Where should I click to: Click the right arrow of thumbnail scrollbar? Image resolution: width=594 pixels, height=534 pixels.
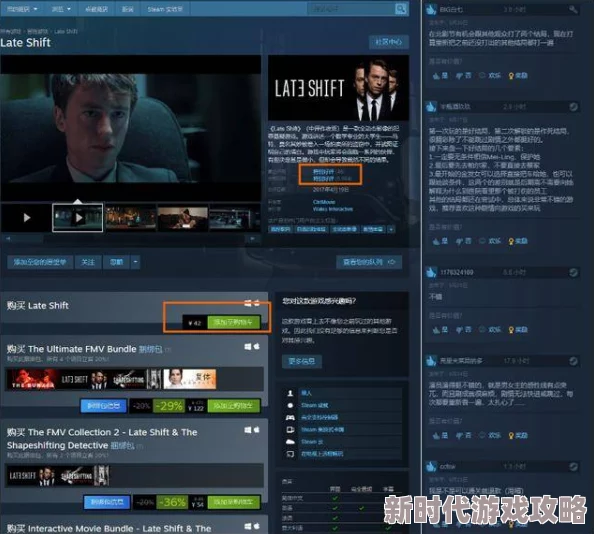253,239
